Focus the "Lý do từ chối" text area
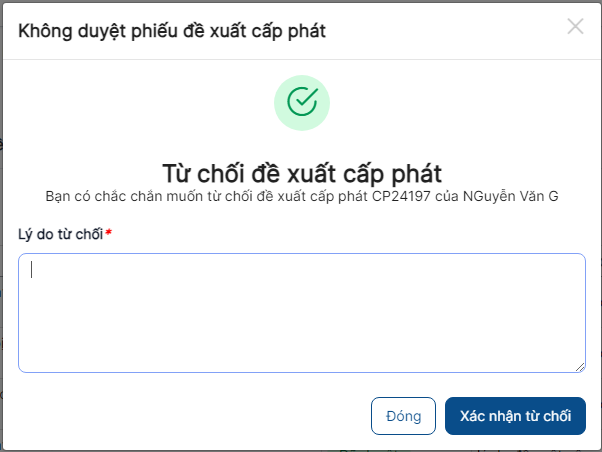602x452 pixels. click(302, 313)
